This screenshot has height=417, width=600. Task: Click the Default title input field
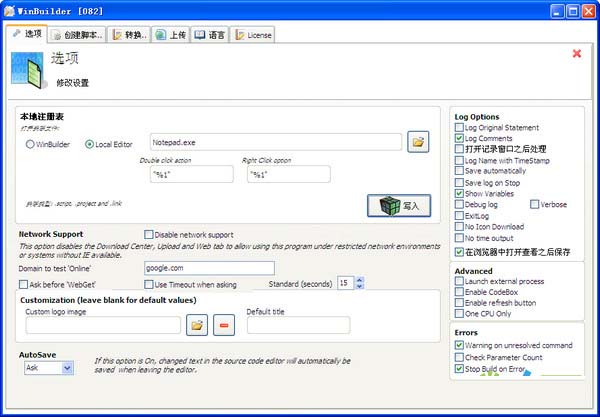[x=297, y=324]
